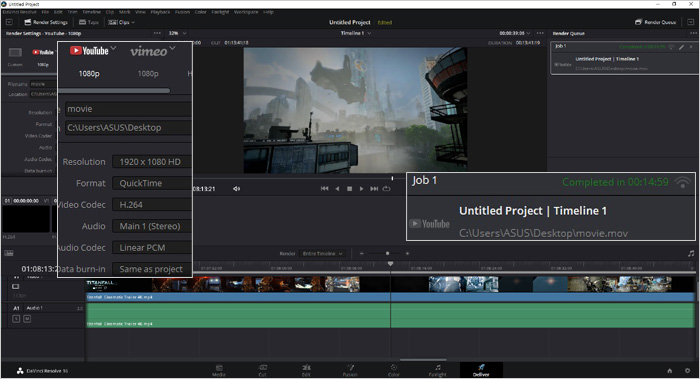Open the Audio Codec Linear PCM dropdown
Screen dimensions: 700x379
point(152,247)
